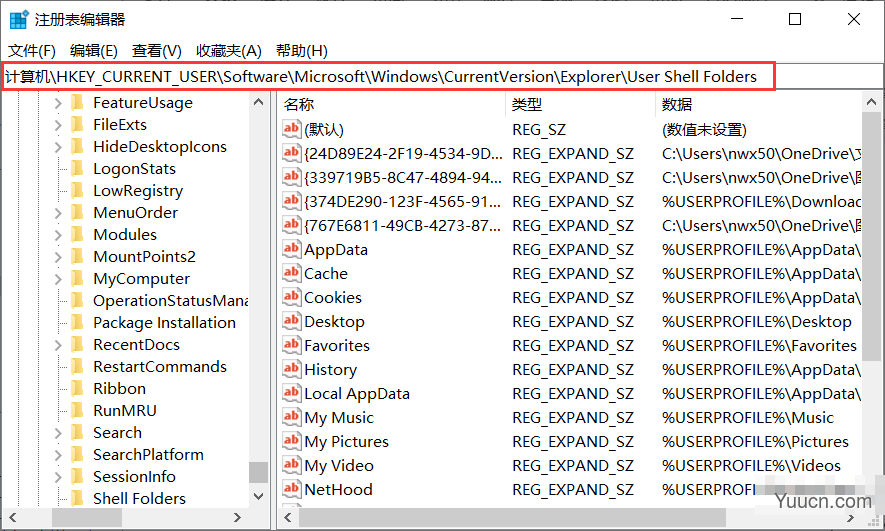Click the string icon beside {24D89E24-2F19 value
This screenshot has height=531, width=885.
pos(291,153)
